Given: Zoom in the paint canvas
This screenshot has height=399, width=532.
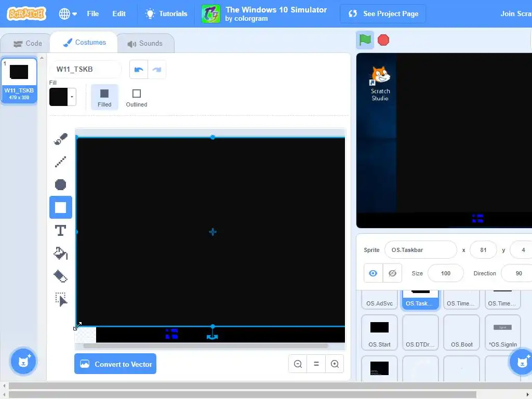Looking at the screenshot, I should (x=335, y=364).
